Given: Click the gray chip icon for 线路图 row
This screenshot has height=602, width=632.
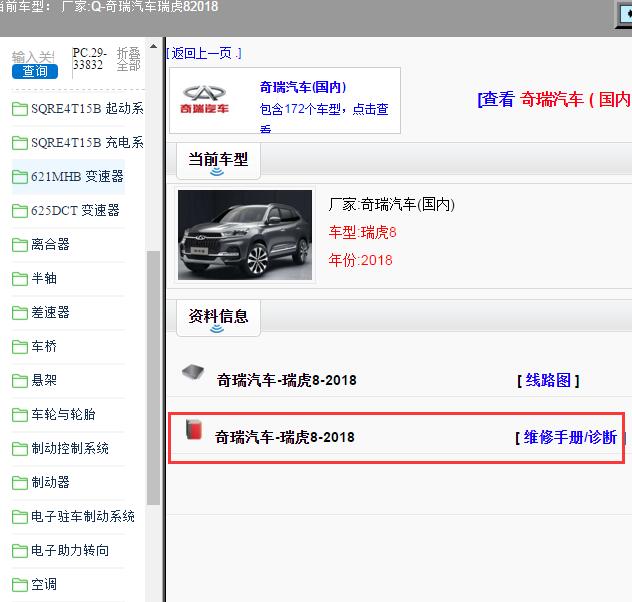Looking at the screenshot, I should pos(193,372).
